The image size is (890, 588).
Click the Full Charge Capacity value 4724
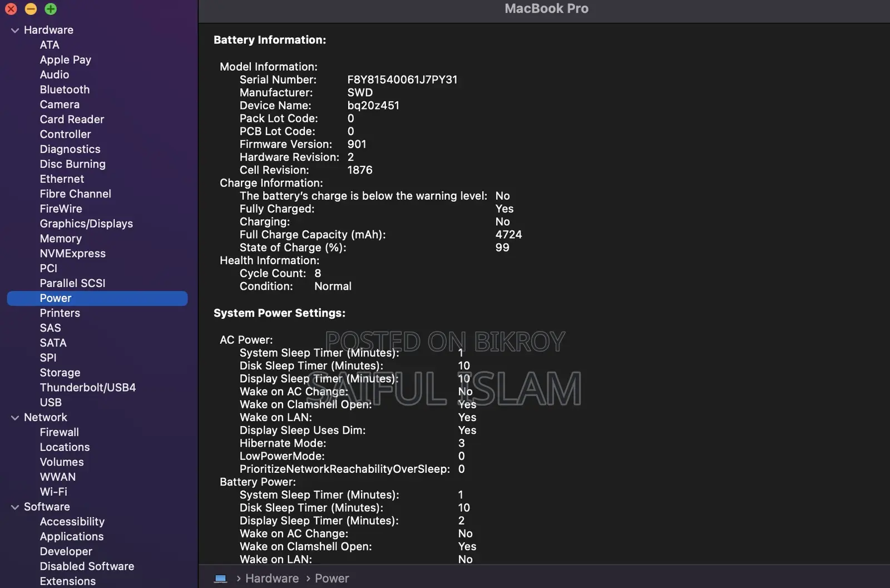pyautogui.click(x=508, y=235)
